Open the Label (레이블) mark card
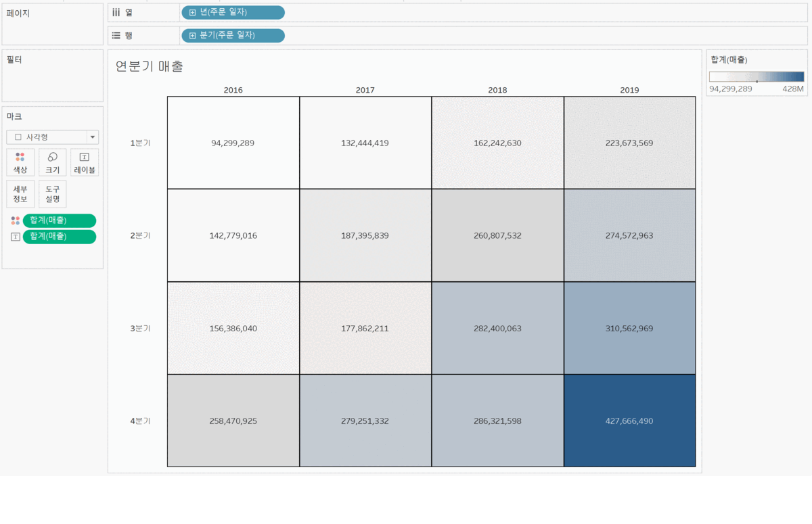Viewport: 812px width, 524px height. pyautogui.click(x=85, y=162)
